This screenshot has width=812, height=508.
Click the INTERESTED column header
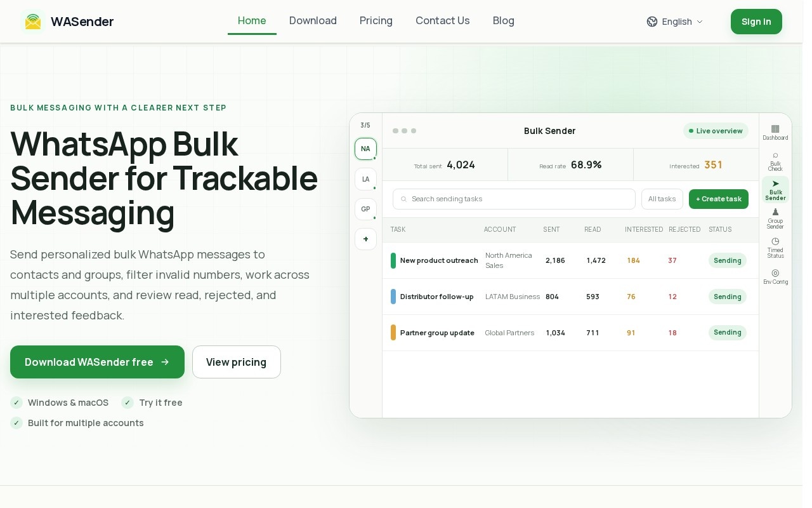[x=644, y=229]
